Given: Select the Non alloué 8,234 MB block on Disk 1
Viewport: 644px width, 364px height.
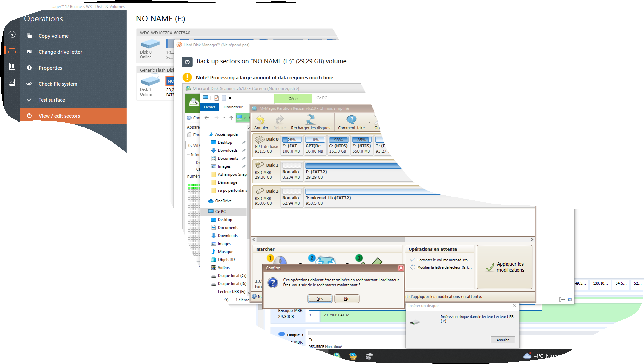Looking at the screenshot, I should point(292,171).
